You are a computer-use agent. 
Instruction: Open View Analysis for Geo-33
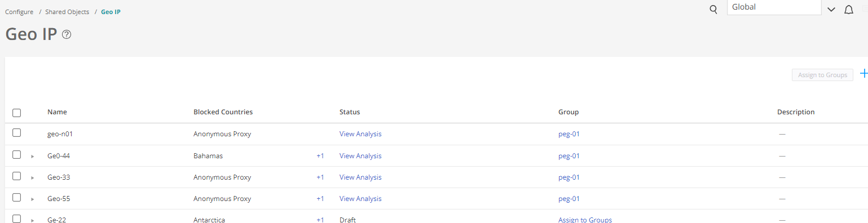click(360, 177)
